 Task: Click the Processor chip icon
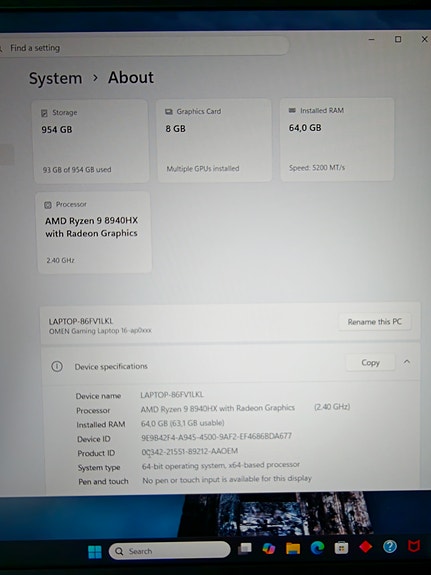48,205
